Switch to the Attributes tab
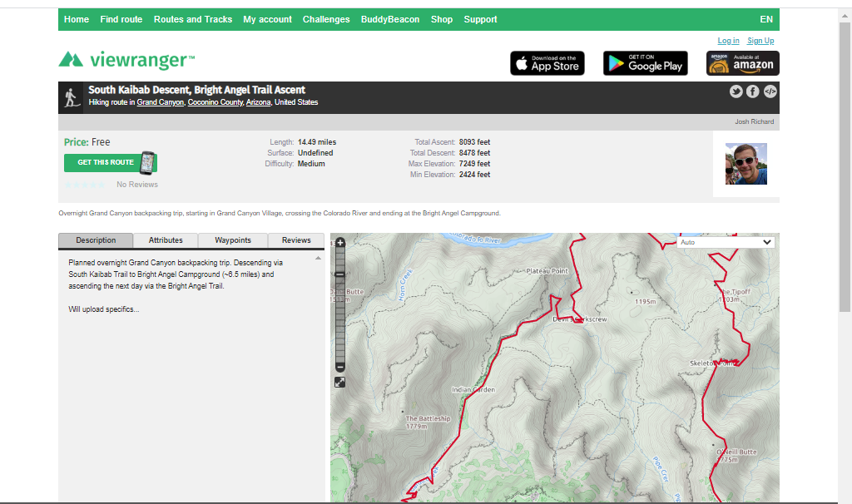Viewport: 852px width, 504px height. pos(166,240)
